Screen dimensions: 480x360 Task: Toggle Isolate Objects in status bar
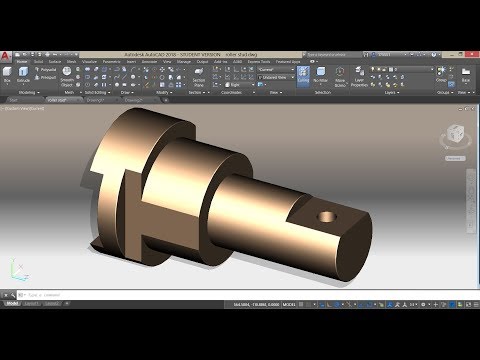(444, 304)
